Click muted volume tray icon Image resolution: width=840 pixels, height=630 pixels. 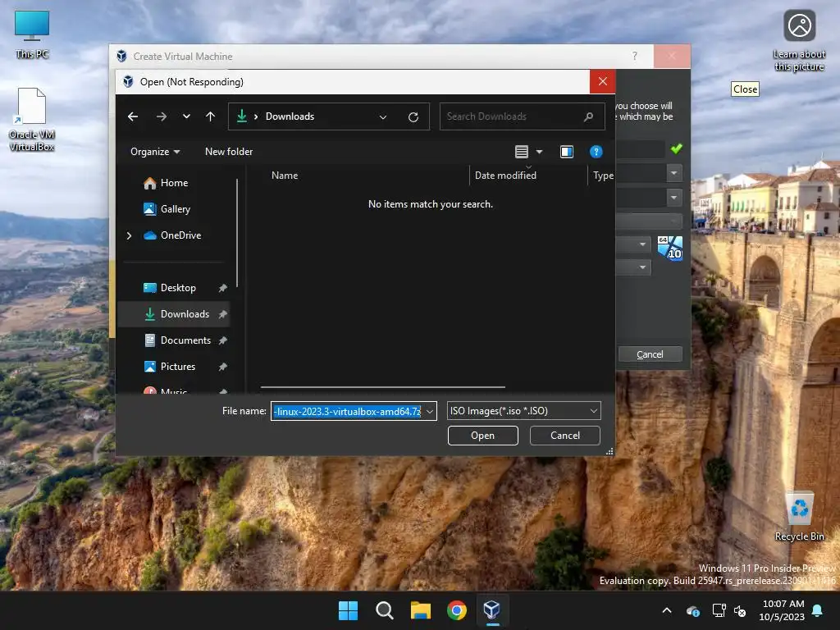(740, 610)
